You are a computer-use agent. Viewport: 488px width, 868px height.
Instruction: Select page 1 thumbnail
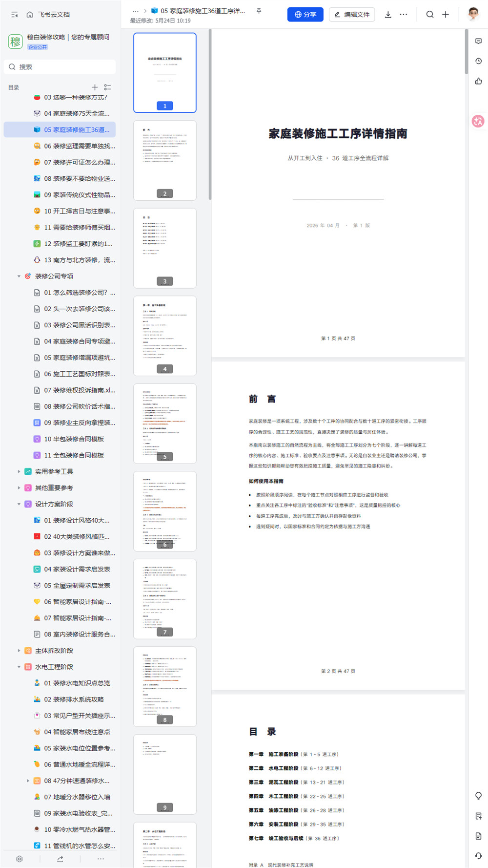pos(165,73)
